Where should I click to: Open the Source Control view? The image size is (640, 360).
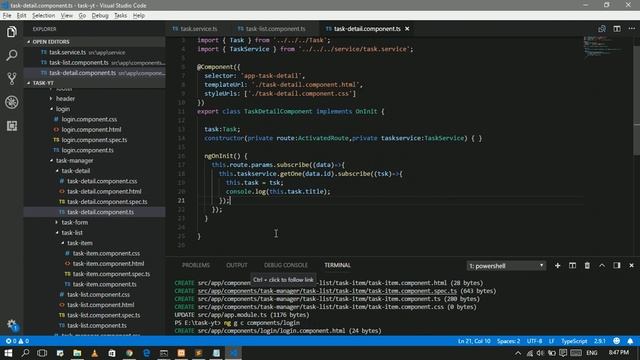pyautogui.click(x=11, y=78)
